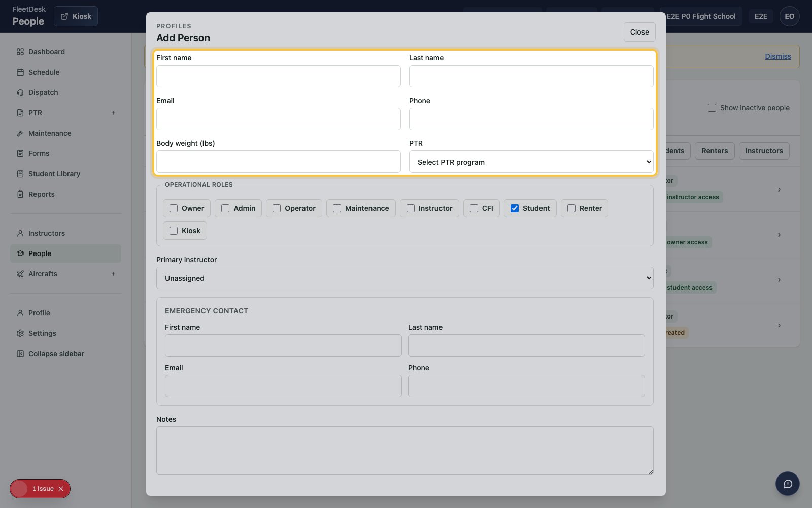
Task: Check the Renter role checkbox
Action: pyautogui.click(x=571, y=208)
